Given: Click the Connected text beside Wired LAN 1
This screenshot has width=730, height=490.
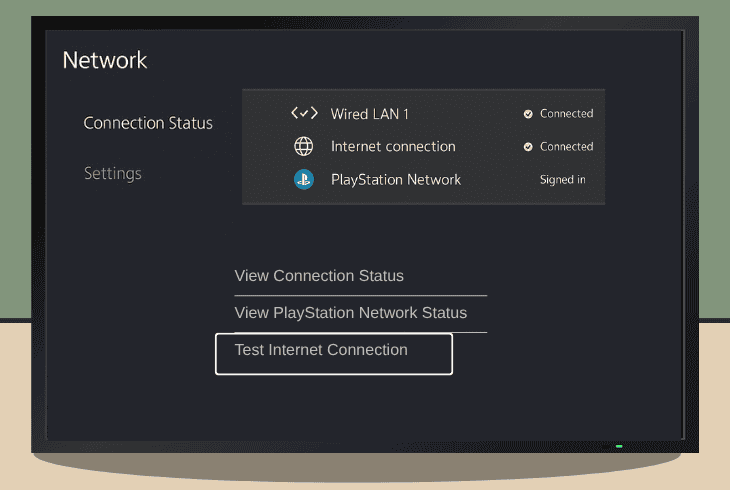Looking at the screenshot, I should point(567,114).
